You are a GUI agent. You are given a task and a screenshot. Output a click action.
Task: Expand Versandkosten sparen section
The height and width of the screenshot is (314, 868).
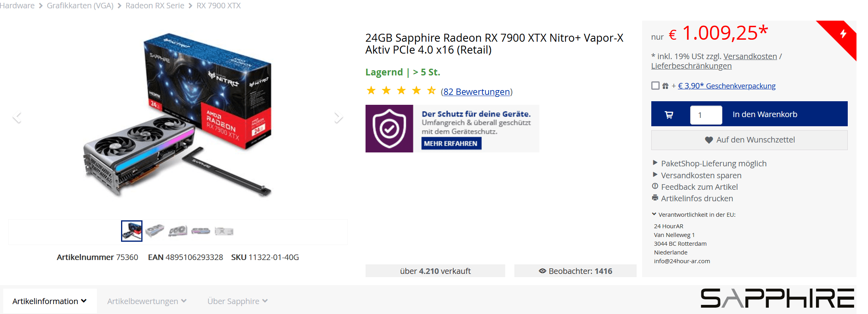(655, 175)
